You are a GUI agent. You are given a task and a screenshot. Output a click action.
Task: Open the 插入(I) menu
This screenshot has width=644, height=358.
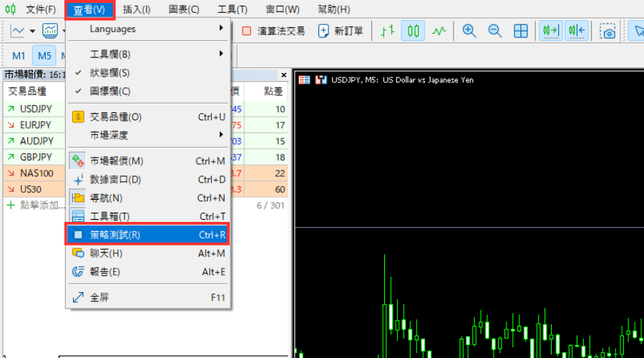coord(137,9)
